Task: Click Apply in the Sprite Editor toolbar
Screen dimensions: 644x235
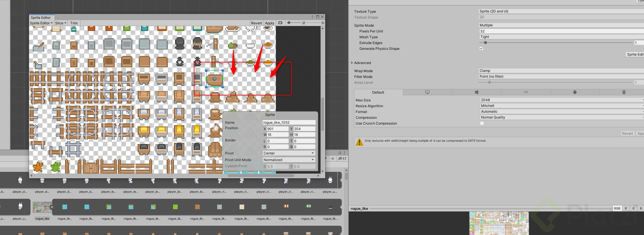Action: pyautogui.click(x=269, y=23)
